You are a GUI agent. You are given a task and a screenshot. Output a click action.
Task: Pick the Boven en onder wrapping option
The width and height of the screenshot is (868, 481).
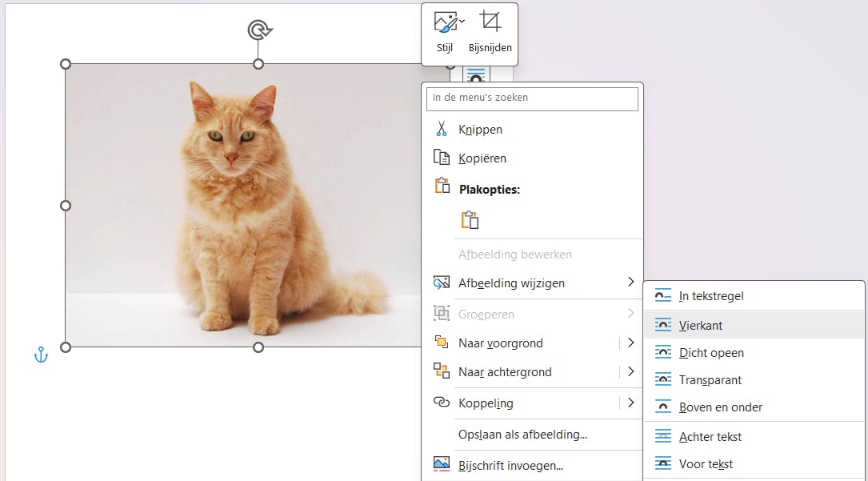tap(754, 407)
